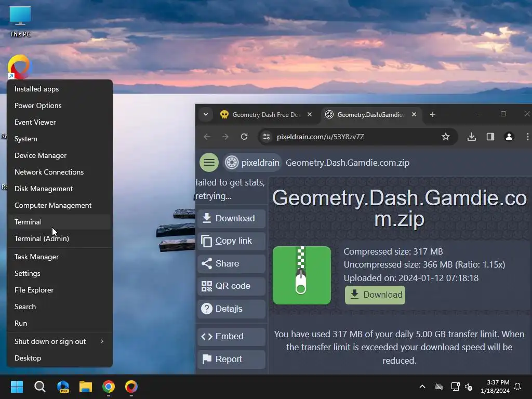Select Power Options in the menu
The width and height of the screenshot is (532, 399).
point(60,105)
